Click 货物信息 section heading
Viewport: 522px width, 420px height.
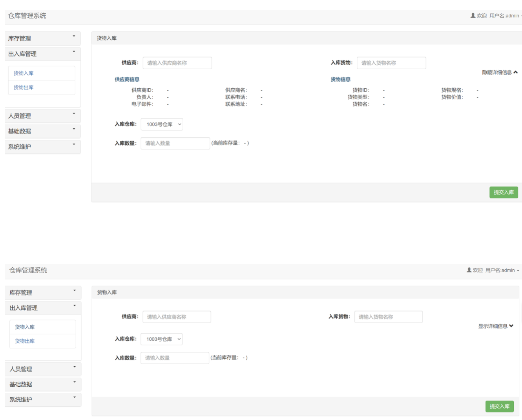(341, 79)
